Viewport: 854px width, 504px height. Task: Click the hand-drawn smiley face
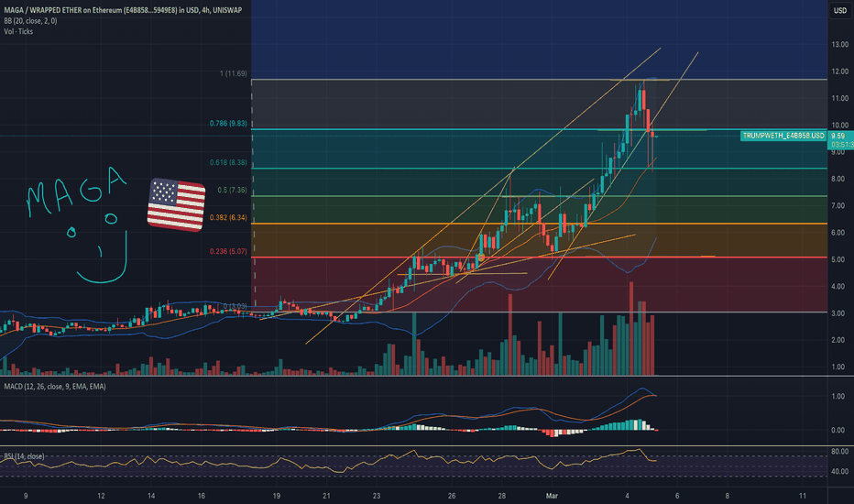pyautogui.click(x=99, y=248)
